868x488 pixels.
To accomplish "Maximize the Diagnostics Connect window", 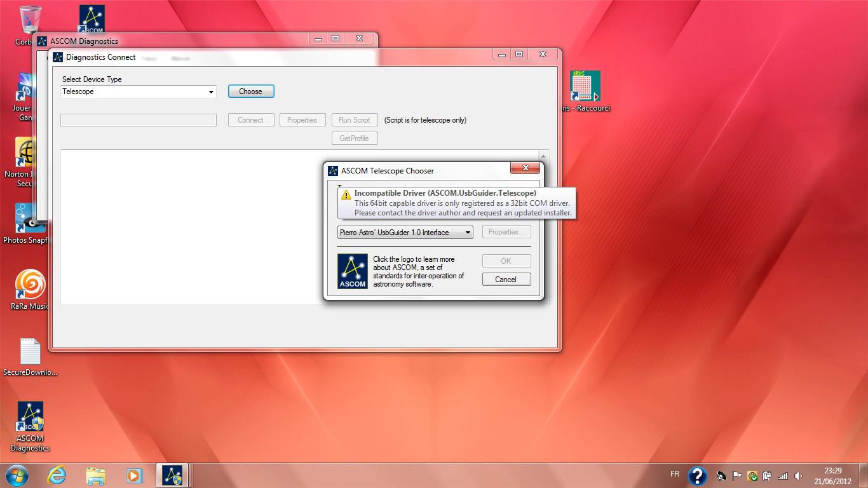I will tap(519, 55).
